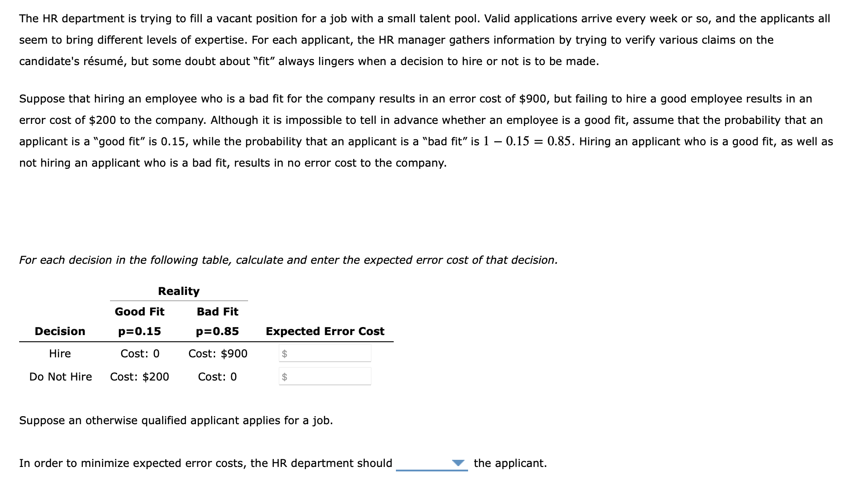Click the 'Cost: 0' cell in Do Not Hire row
This screenshot has width=868, height=487.
tap(217, 377)
